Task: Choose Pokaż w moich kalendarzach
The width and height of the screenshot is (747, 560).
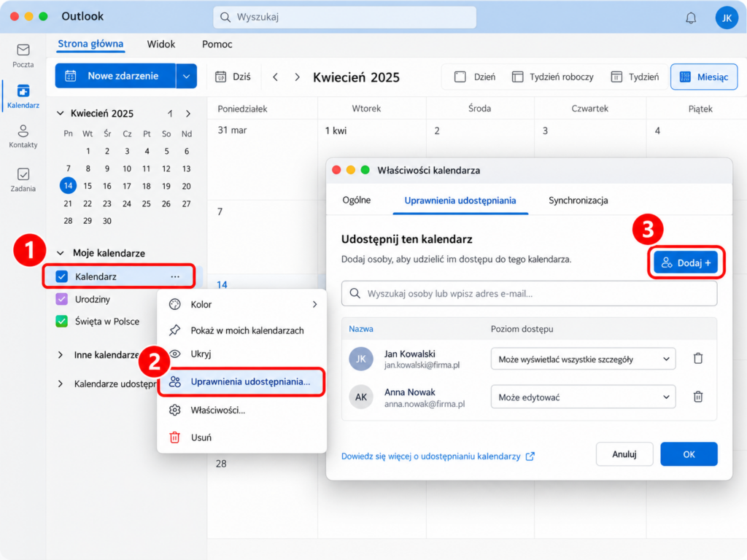Action: (242, 330)
